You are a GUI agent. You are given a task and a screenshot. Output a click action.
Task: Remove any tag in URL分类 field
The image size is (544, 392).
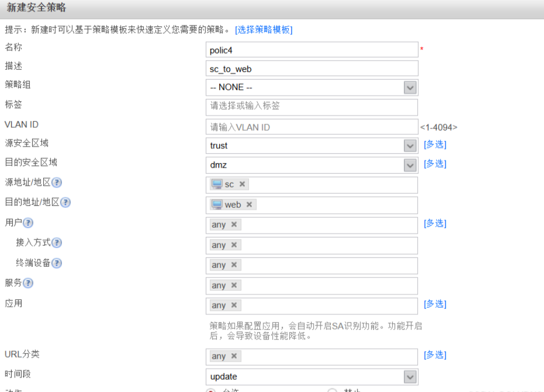tap(234, 356)
